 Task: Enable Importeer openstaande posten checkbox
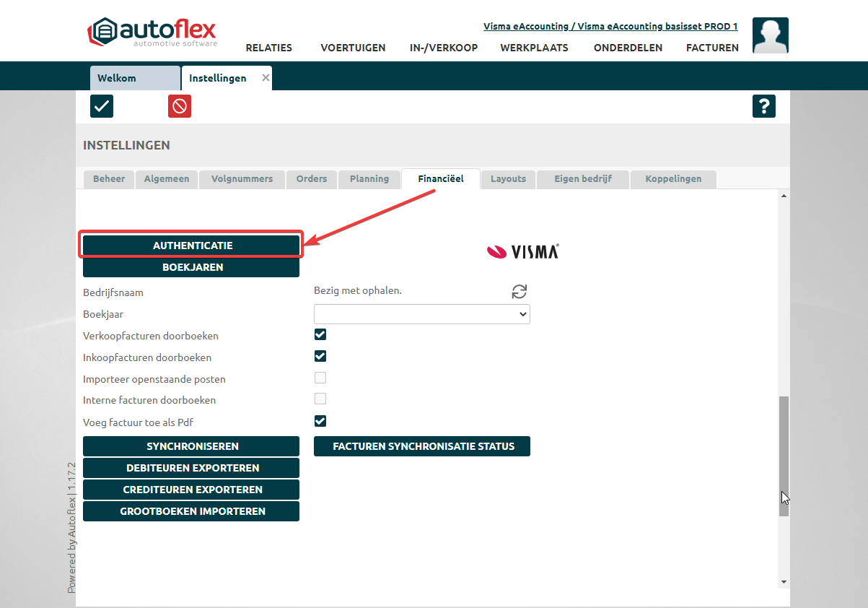pyautogui.click(x=320, y=378)
